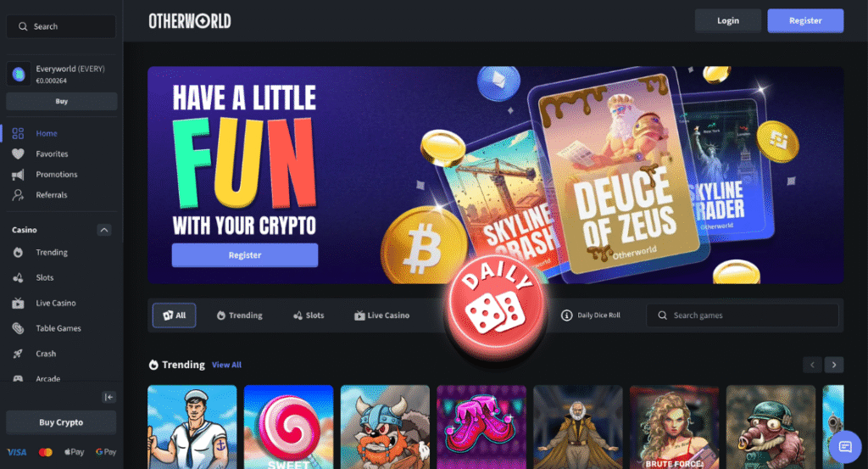Switch to the Live Casino filter tab

(x=382, y=315)
